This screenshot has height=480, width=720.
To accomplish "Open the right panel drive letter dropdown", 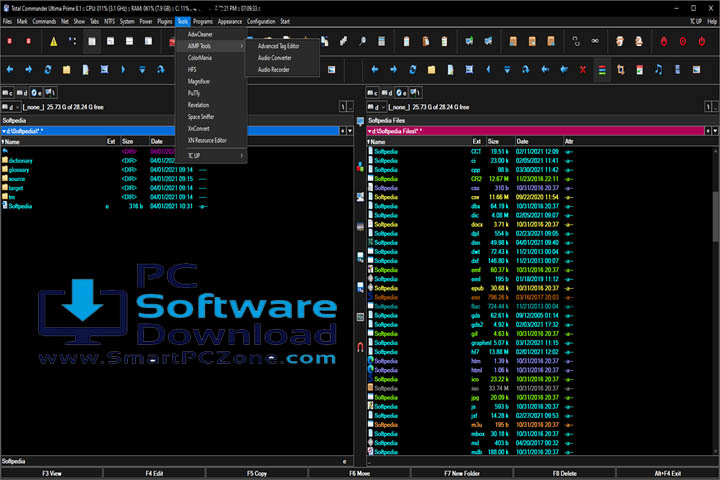I will [x=376, y=107].
